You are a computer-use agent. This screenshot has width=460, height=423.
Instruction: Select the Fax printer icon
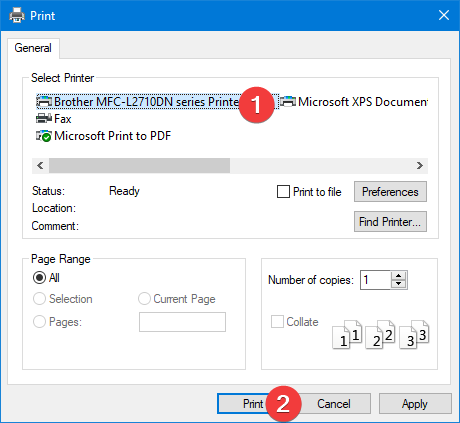tap(44, 118)
